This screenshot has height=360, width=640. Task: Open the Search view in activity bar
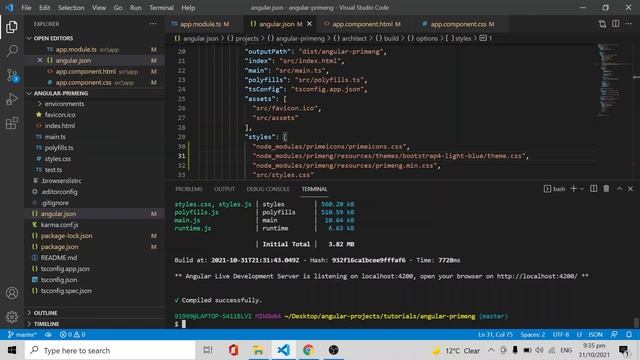click(x=12, y=51)
